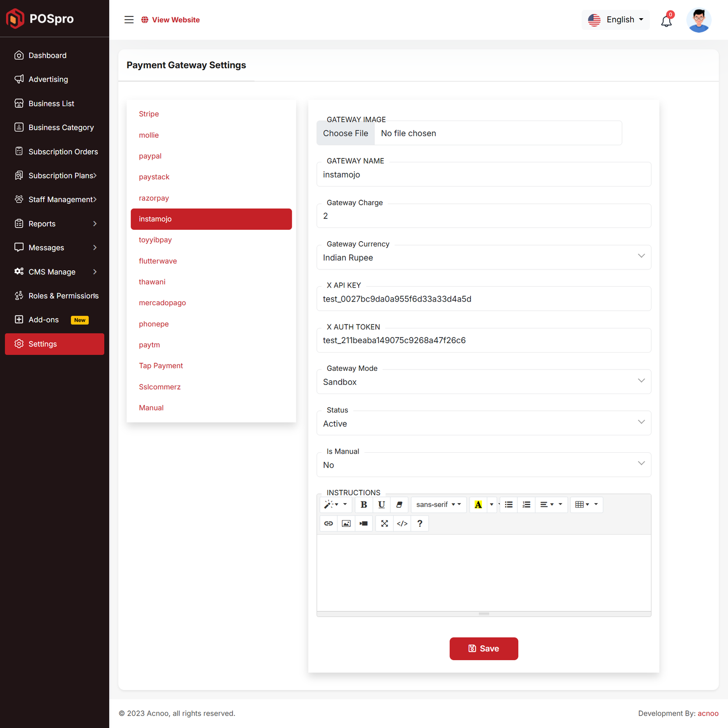Toggle bold formatting in the instructions editor
This screenshot has width=728, height=728.
coord(364,505)
